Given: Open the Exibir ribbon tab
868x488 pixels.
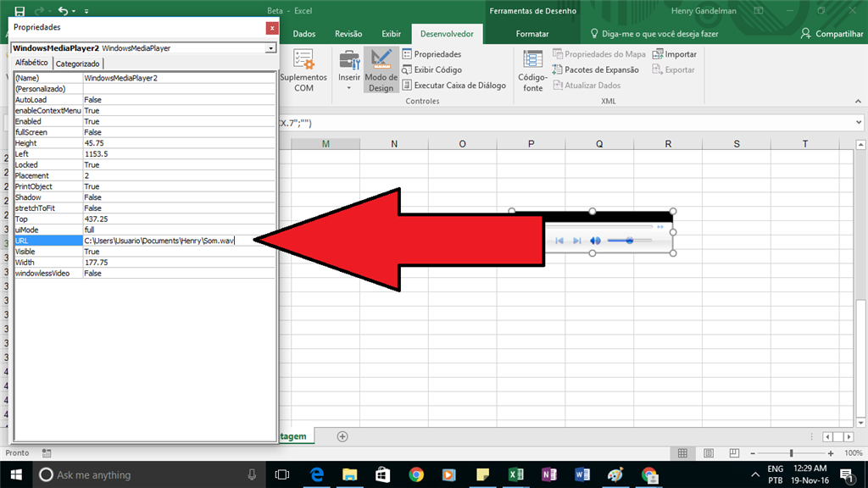Looking at the screenshot, I should (391, 34).
